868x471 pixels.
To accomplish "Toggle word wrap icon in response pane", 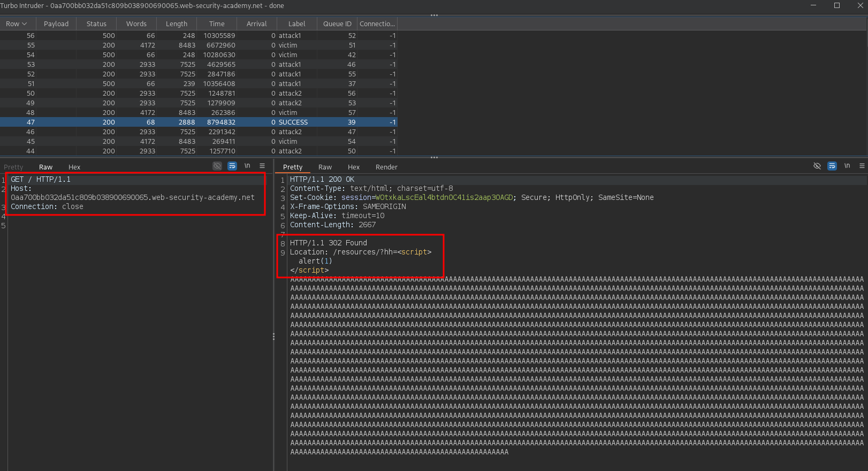I will (832, 166).
